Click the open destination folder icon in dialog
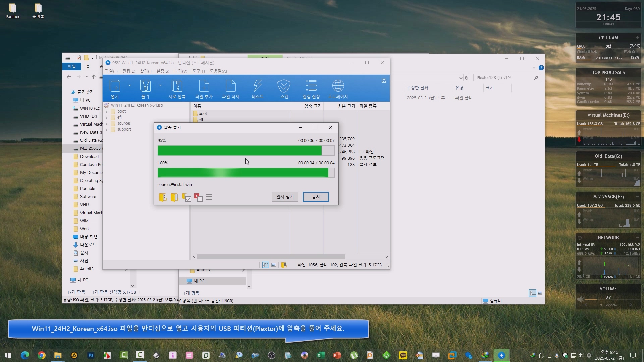Viewport: 644px width, 362px height. click(x=174, y=197)
